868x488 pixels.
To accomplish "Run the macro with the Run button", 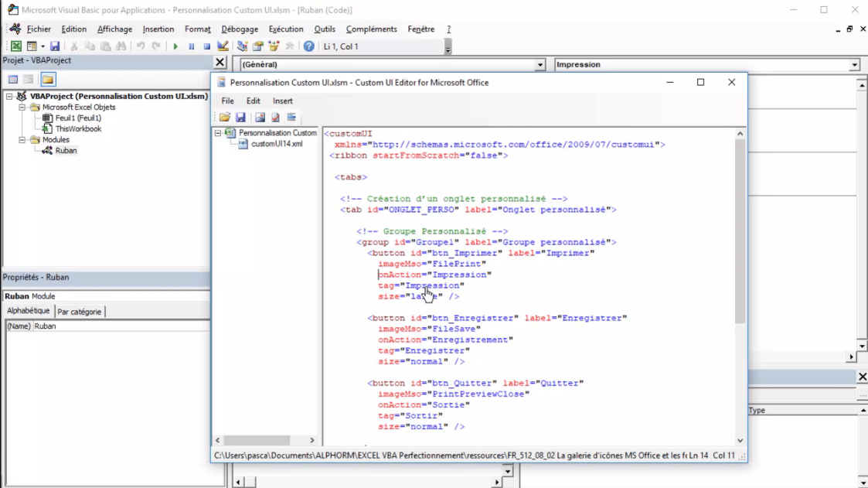I will pos(175,44).
